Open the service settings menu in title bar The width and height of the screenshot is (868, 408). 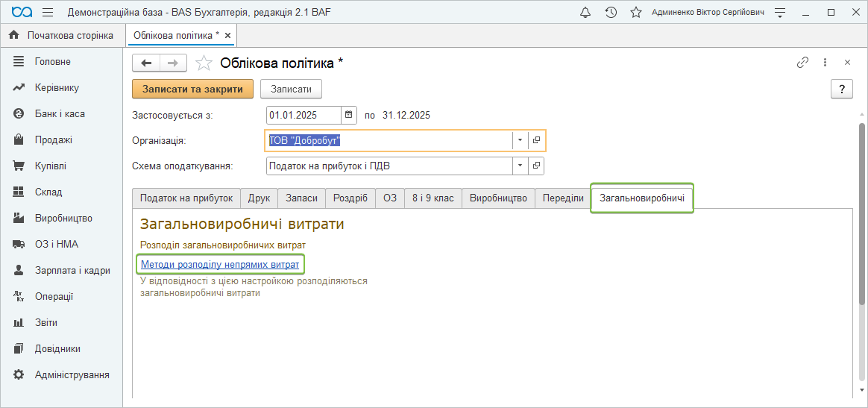780,13
